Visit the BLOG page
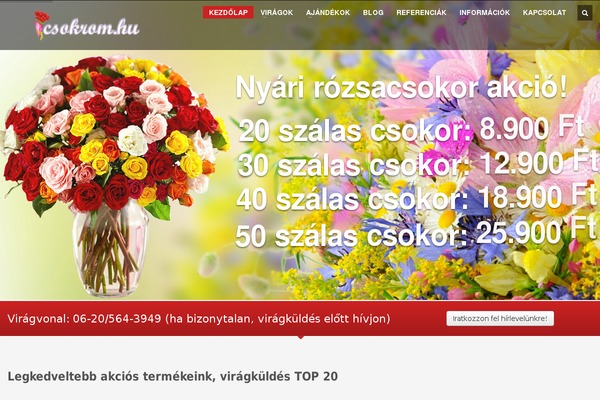Viewport: 600px width, 400px height. point(373,13)
